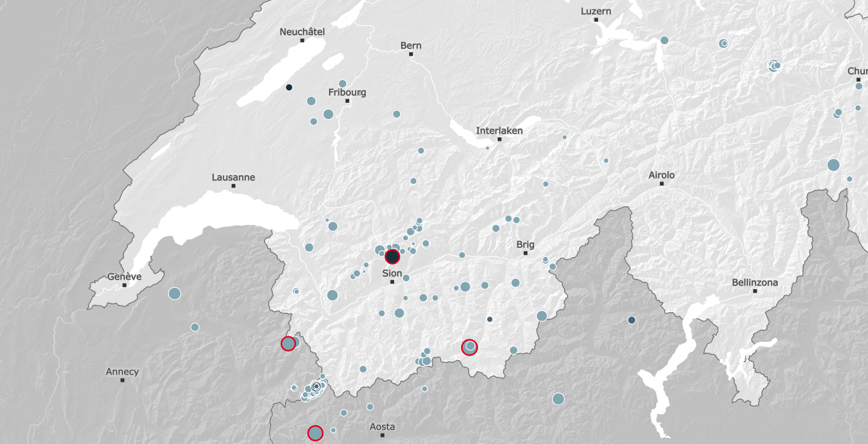
Task: Click the Neuchâtel city label
Action: pos(303,32)
